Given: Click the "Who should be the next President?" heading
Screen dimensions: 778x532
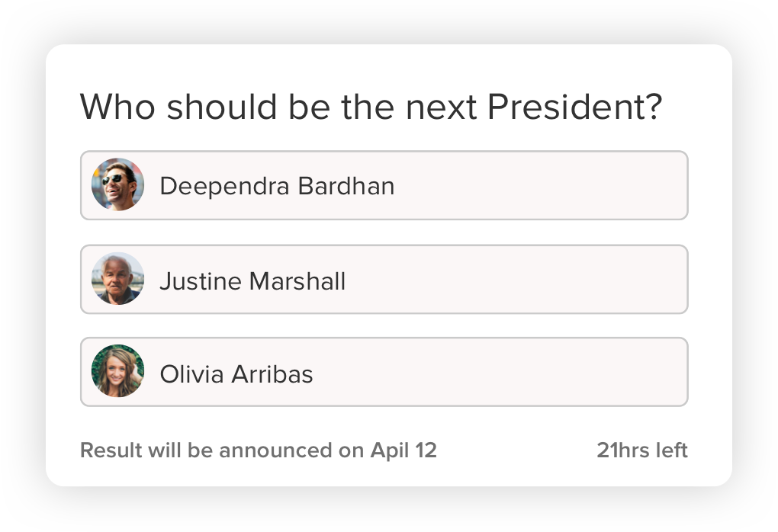Looking at the screenshot, I should [371, 107].
